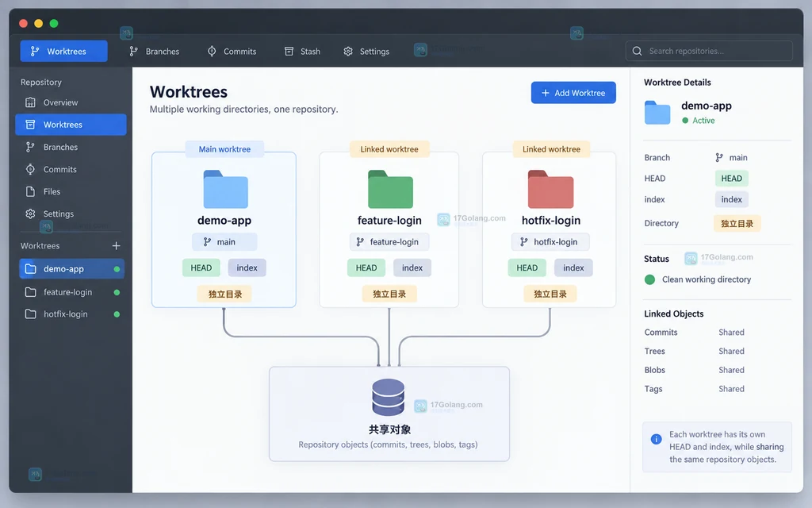Click the Overview building icon in sidebar
Screen dimensions: 812x508
[x=31, y=102]
